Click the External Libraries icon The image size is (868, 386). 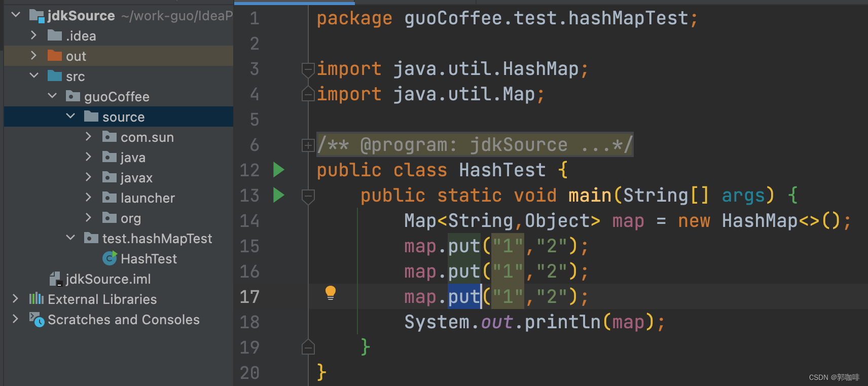37,299
